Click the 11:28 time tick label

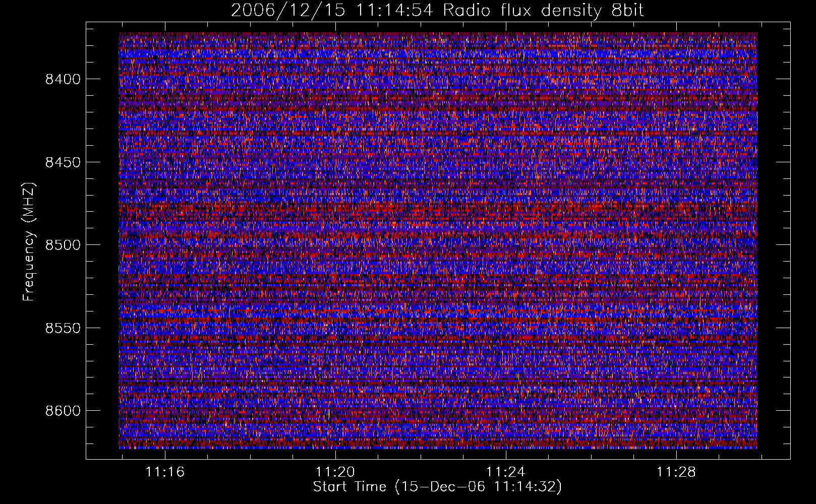tap(675, 472)
